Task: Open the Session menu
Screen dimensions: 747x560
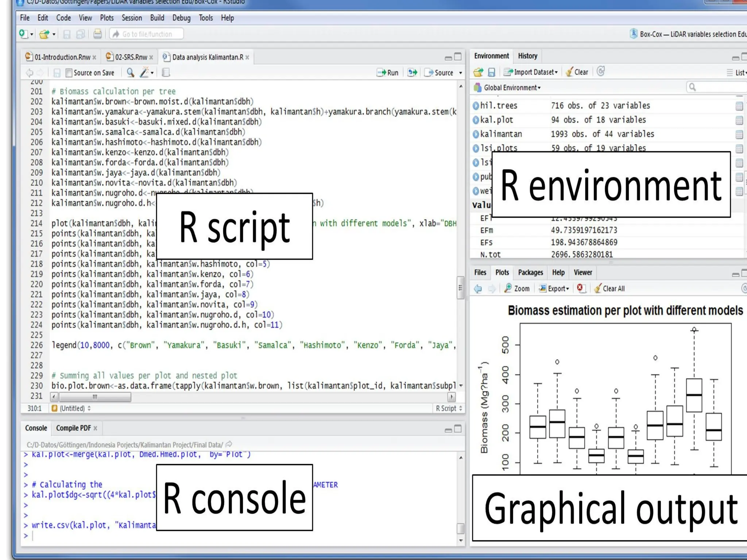Action: (132, 18)
